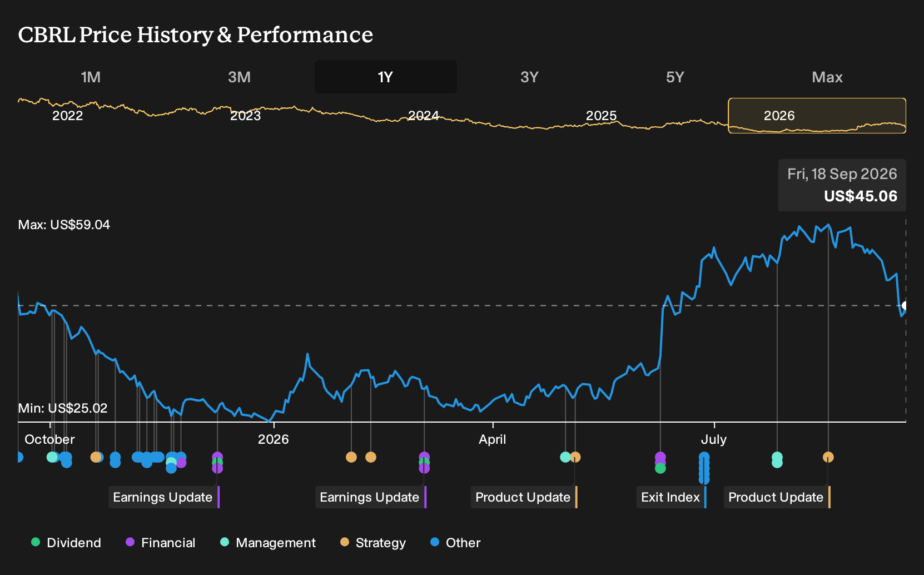Toggle the Strategy legend filter

[x=373, y=543]
